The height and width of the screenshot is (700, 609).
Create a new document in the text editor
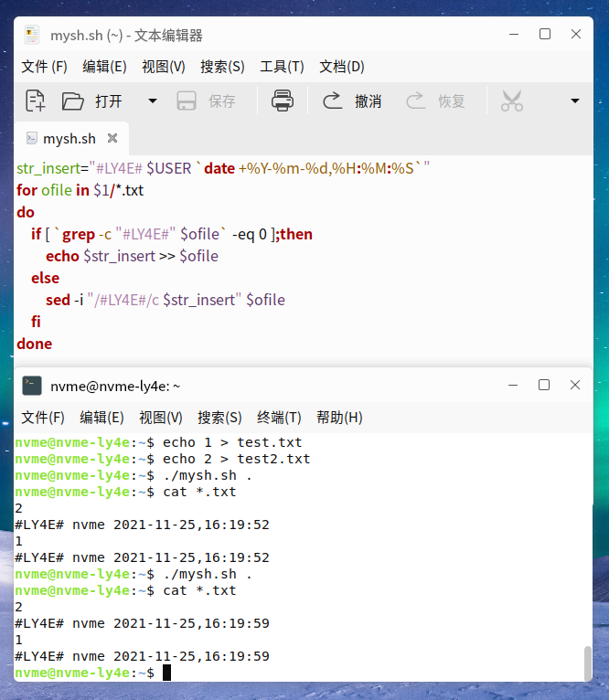point(36,101)
